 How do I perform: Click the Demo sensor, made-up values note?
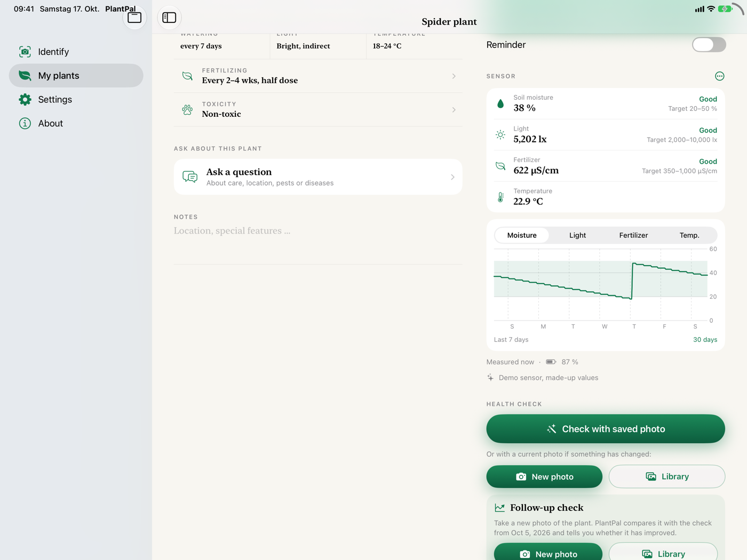pos(549,378)
